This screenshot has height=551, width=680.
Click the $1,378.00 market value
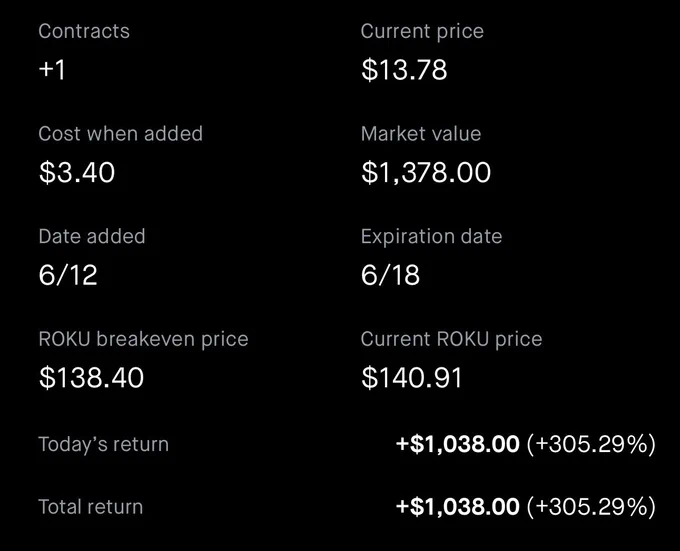click(426, 172)
